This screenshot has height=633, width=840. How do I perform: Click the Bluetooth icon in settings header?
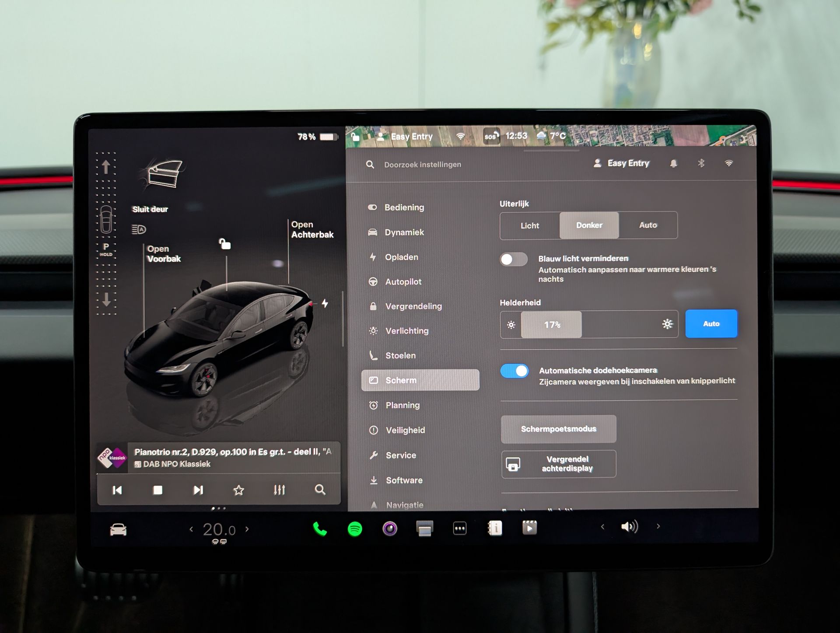(x=701, y=163)
